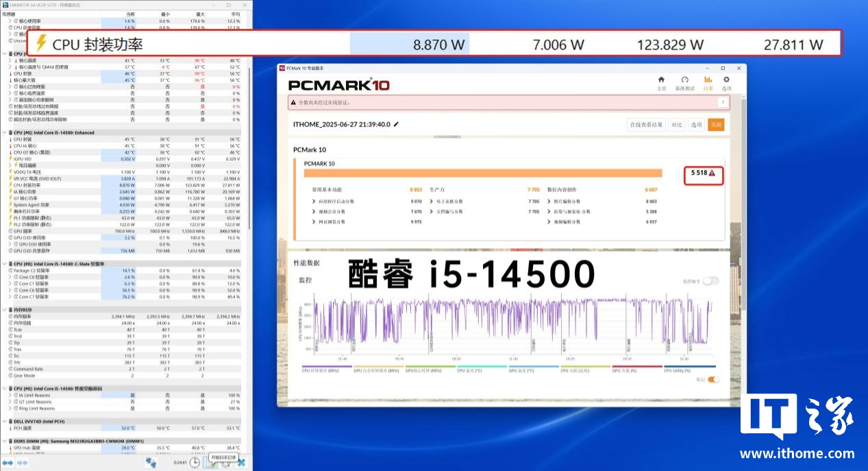The image size is (868, 471).
Task: Expand 照片编辑分数 score row
Action: (549, 202)
